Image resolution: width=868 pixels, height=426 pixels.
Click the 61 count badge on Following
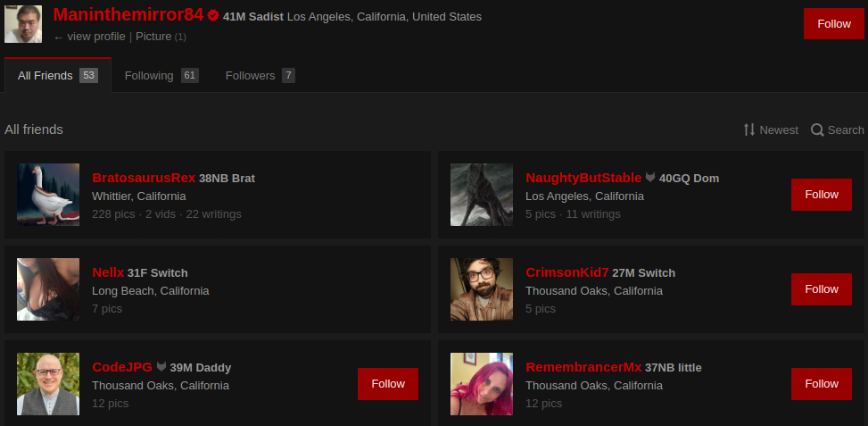190,75
